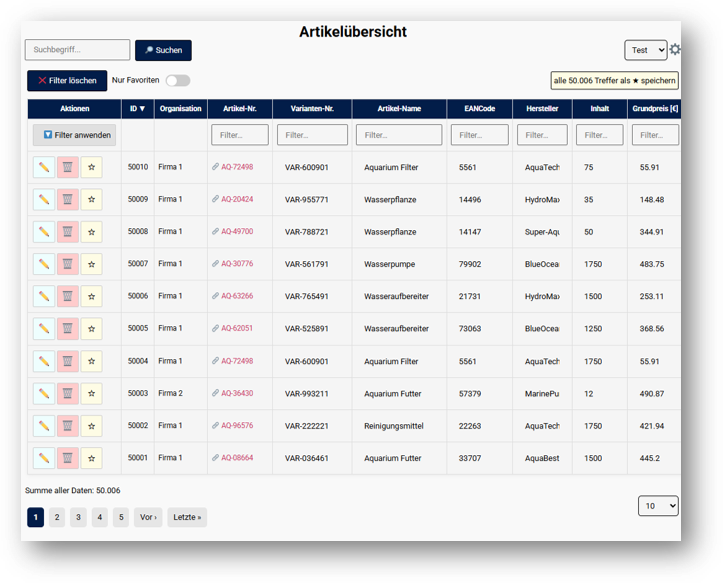Open the Test view dropdown
The width and height of the screenshot is (723, 583).
pos(645,50)
